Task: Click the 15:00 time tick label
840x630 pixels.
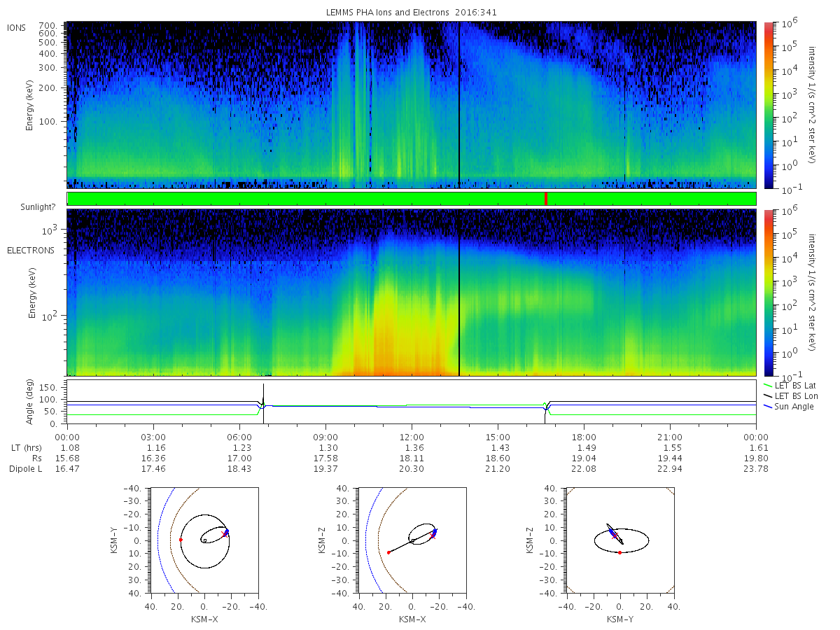Action: (498, 437)
